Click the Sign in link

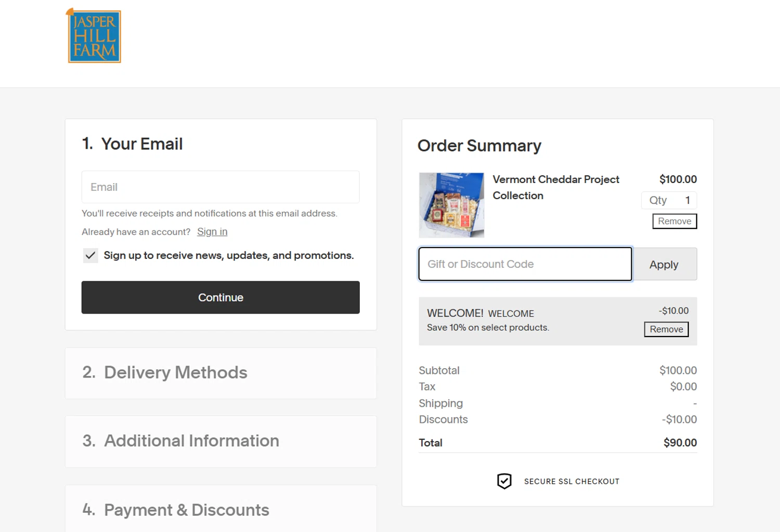pos(212,232)
